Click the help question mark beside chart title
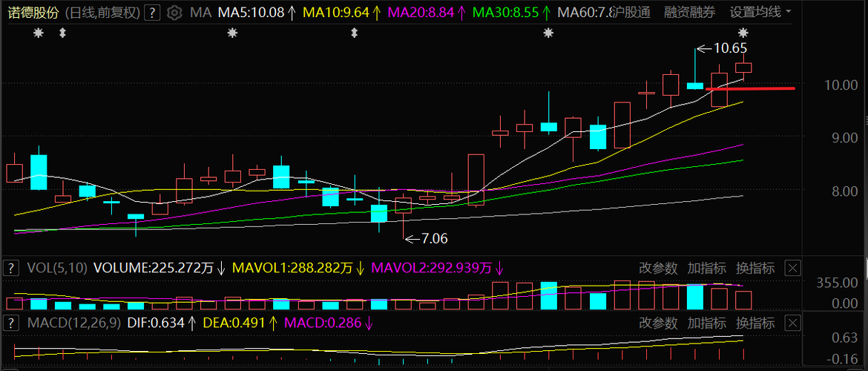 154,12
